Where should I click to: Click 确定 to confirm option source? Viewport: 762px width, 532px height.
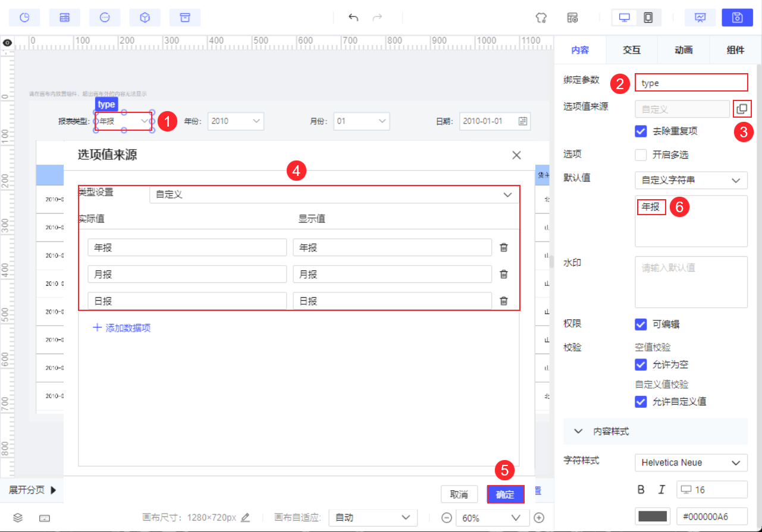[505, 495]
